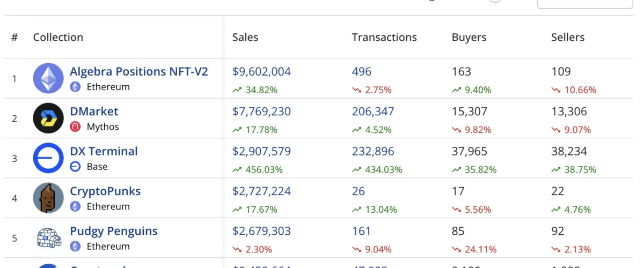Sort by the Transactions column header
644x268 pixels.
(384, 38)
